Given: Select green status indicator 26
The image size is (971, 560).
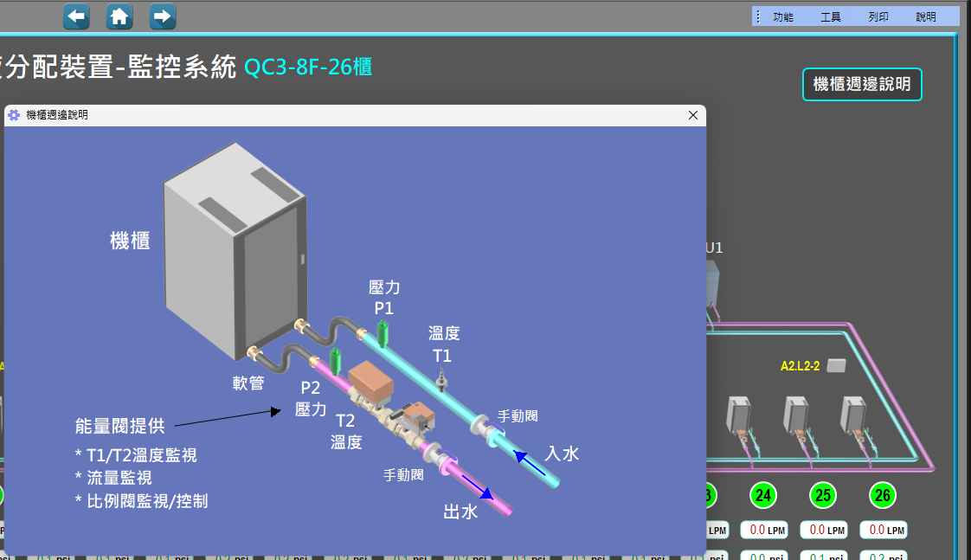Looking at the screenshot, I should tap(883, 495).
